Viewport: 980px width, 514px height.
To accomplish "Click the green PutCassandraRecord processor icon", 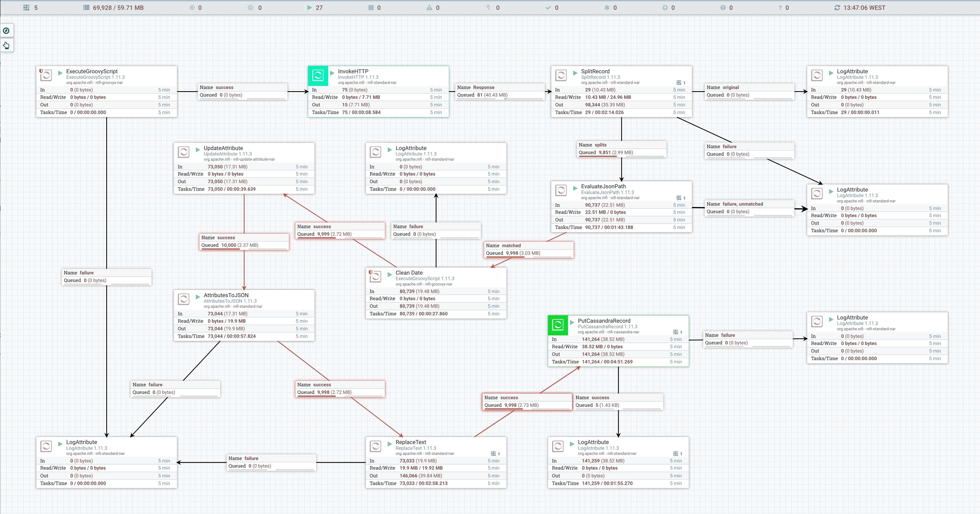I will point(558,325).
